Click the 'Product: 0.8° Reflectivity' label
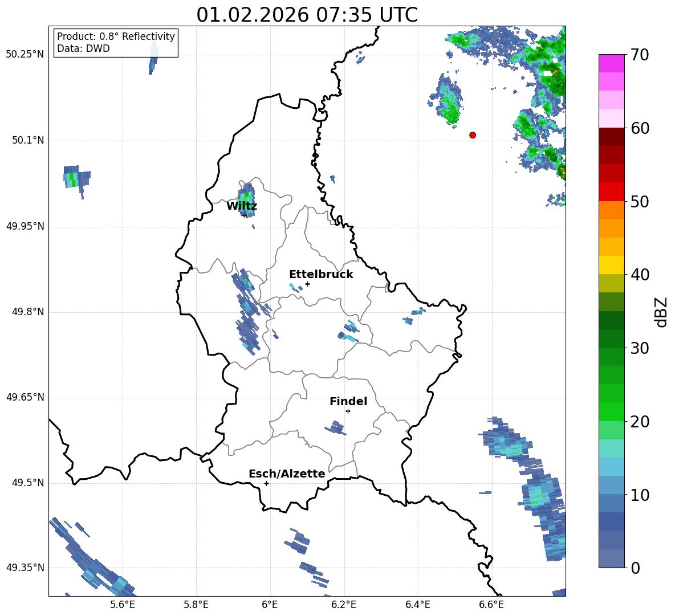This screenshot has width=675, height=616. (116, 36)
